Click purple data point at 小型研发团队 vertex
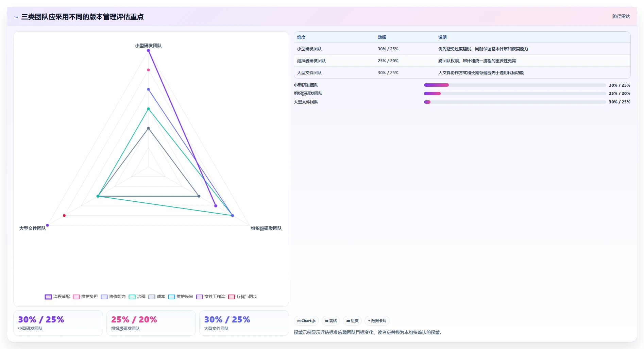 148,51
